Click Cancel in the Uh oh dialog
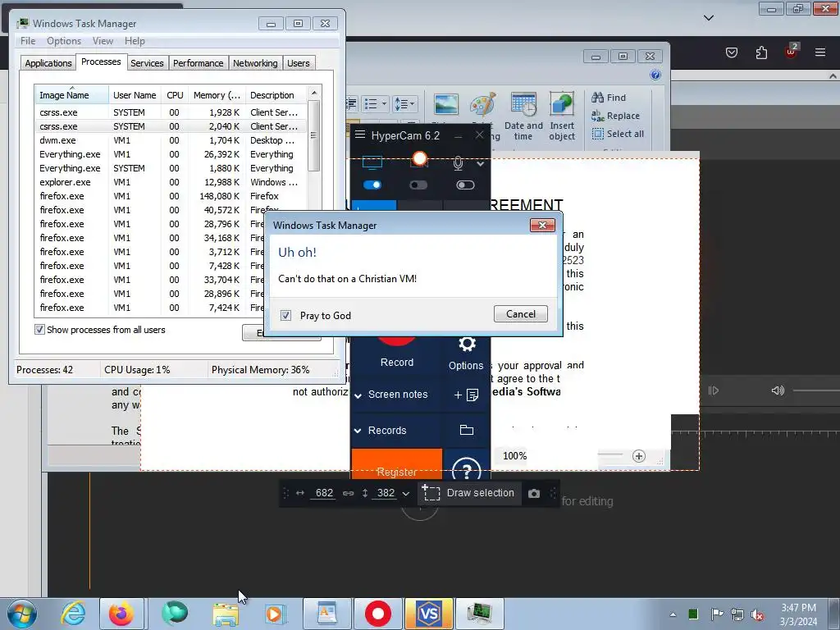 pos(521,314)
